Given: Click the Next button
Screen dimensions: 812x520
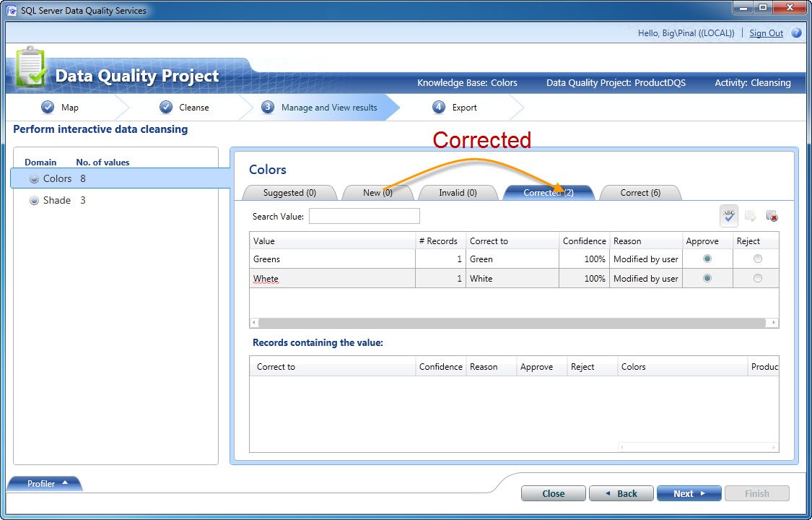Looking at the screenshot, I should point(689,493).
